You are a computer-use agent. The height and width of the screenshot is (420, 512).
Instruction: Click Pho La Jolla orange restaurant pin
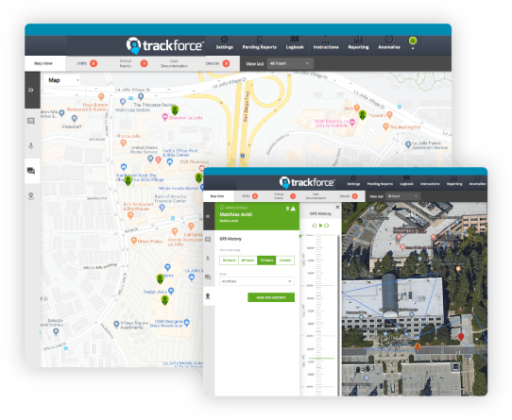(x=123, y=143)
